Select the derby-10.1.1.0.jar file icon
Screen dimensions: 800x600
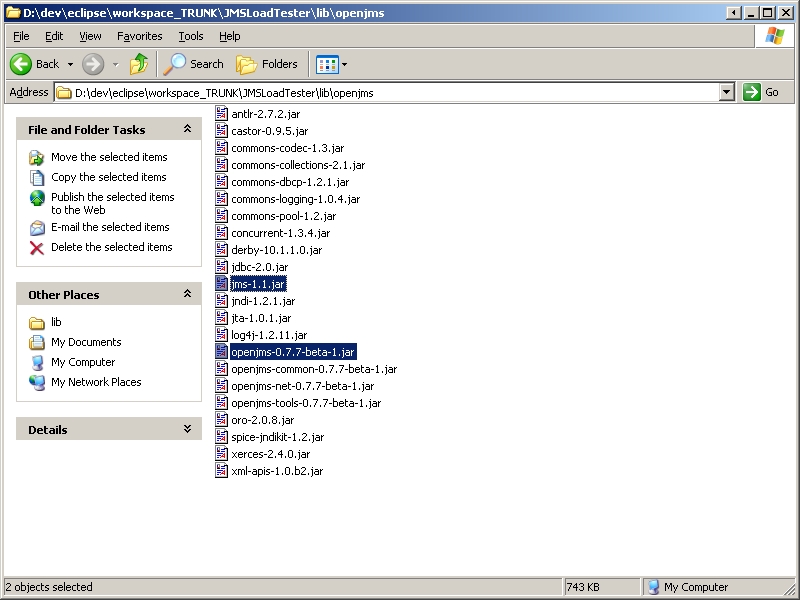221,249
